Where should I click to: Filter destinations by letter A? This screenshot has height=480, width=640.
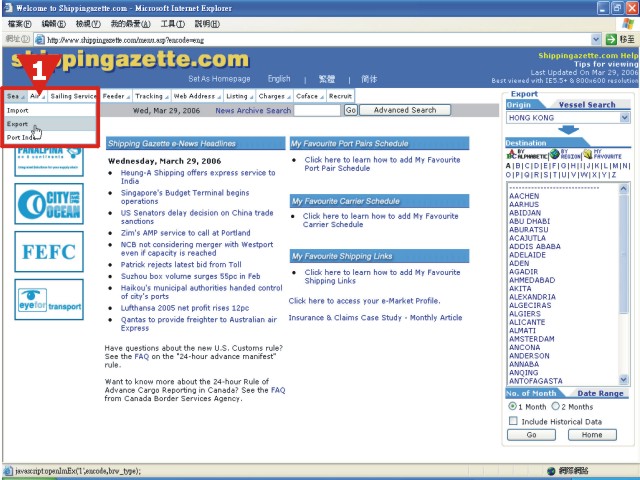508,166
